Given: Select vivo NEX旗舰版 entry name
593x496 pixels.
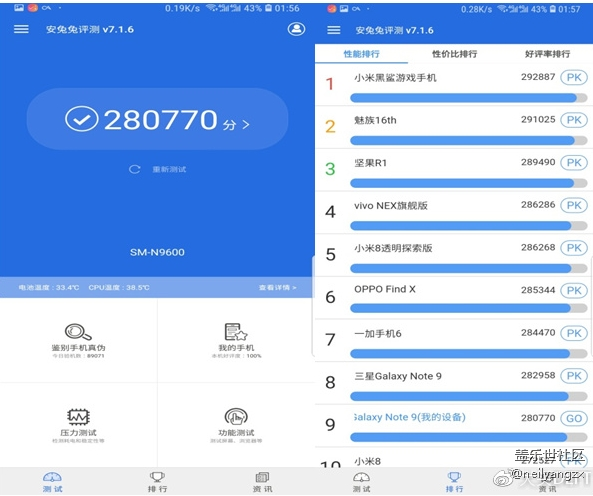Looking at the screenshot, I should pos(391,206).
